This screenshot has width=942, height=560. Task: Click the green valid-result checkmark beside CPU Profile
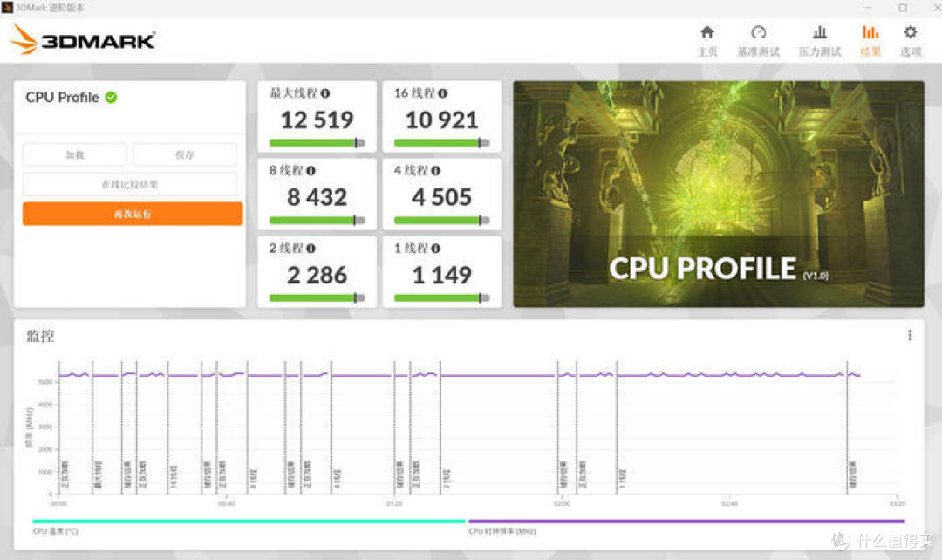[x=111, y=97]
